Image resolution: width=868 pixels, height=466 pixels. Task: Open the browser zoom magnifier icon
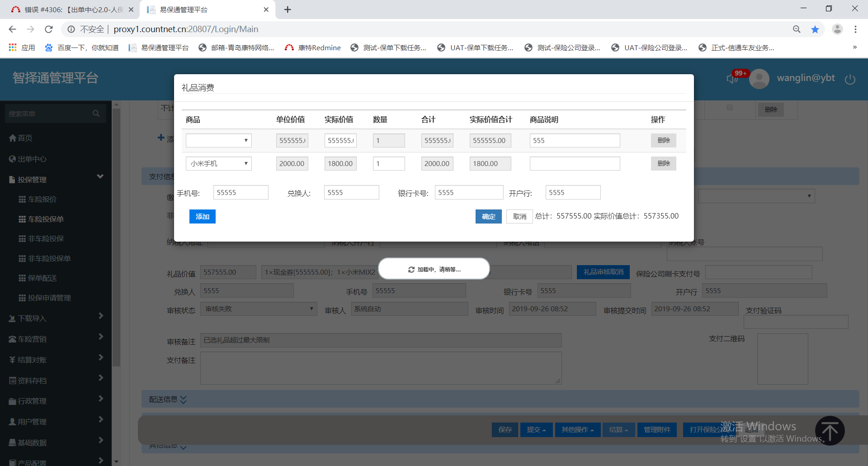click(x=797, y=29)
